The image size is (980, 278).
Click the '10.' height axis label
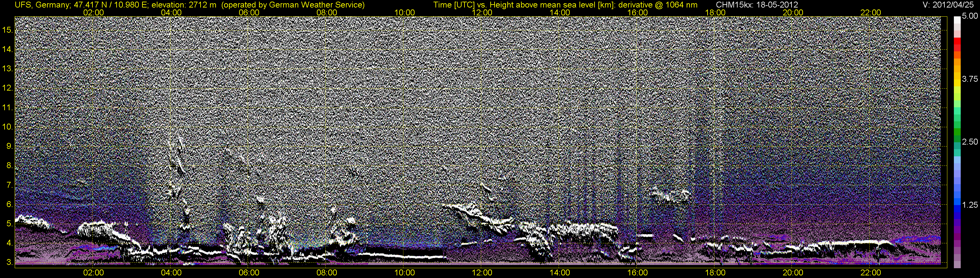point(8,127)
